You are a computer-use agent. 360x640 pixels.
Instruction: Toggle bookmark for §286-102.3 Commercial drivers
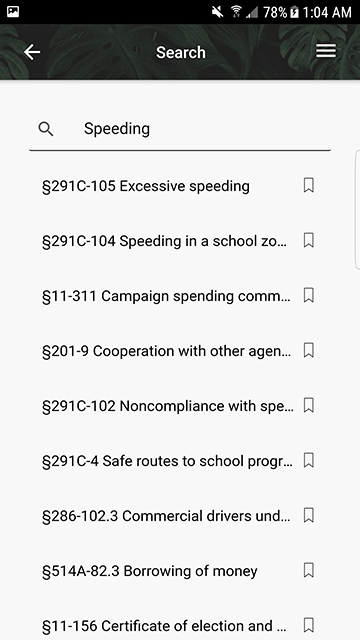click(x=309, y=515)
